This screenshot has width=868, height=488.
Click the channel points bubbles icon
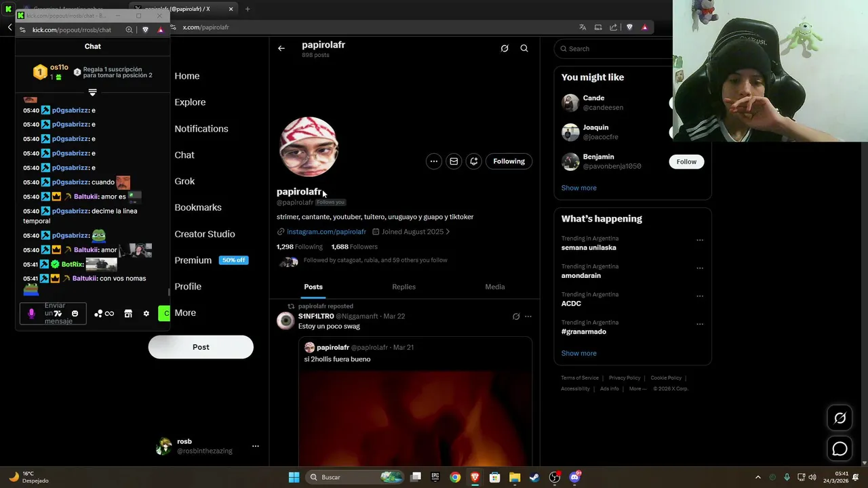(98, 313)
